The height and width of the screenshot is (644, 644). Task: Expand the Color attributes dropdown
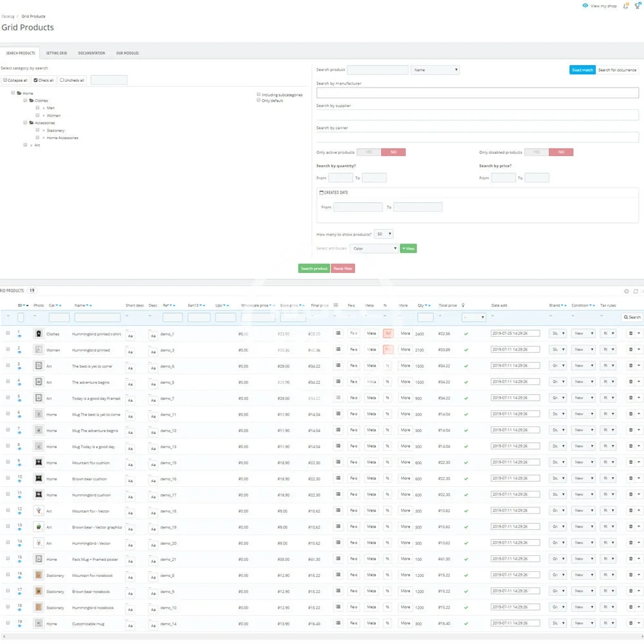point(374,249)
